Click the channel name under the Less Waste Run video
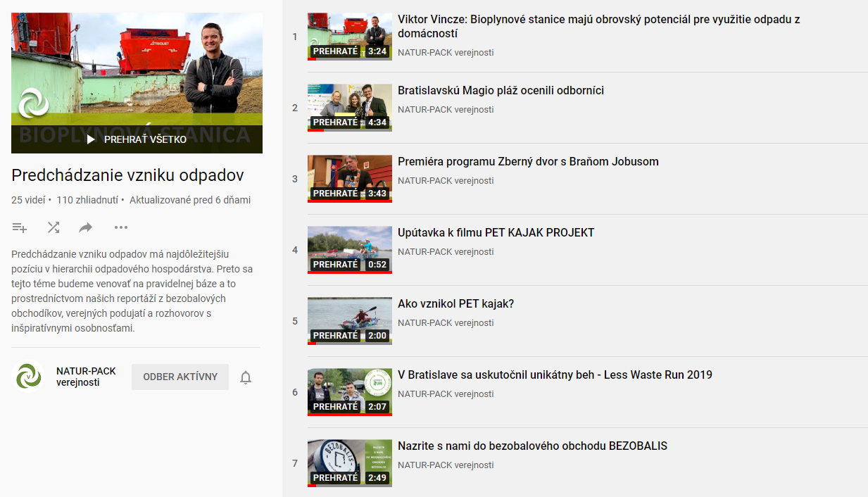The image size is (868, 497). coord(446,394)
